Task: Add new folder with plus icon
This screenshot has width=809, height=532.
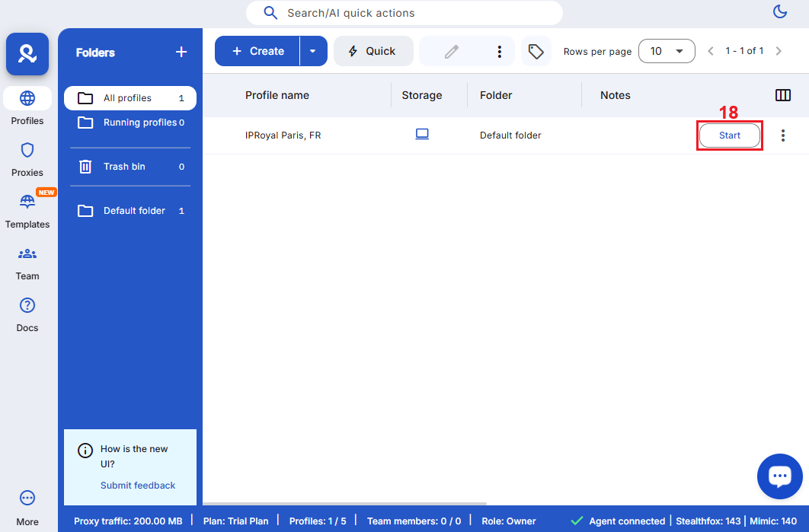Action: pyautogui.click(x=181, y=52)
